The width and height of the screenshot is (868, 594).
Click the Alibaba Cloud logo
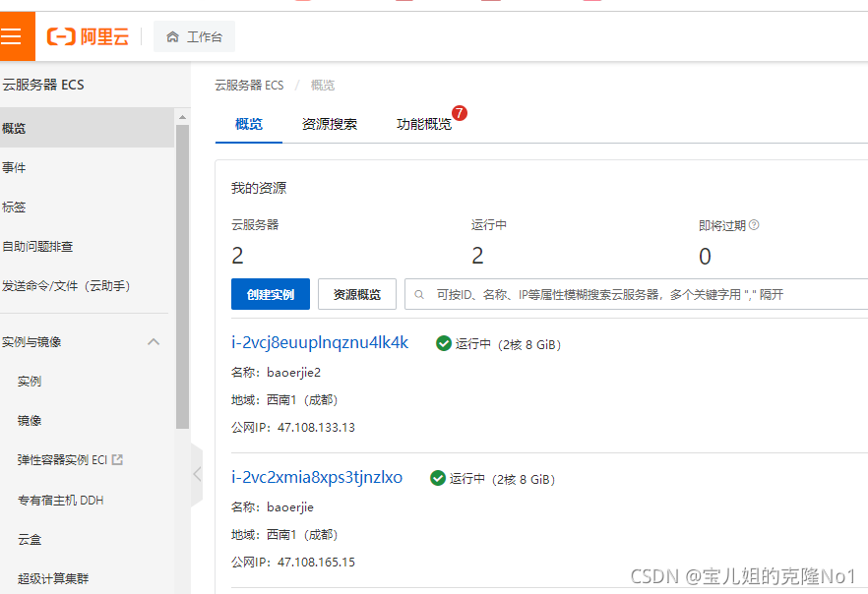point(88,37)
